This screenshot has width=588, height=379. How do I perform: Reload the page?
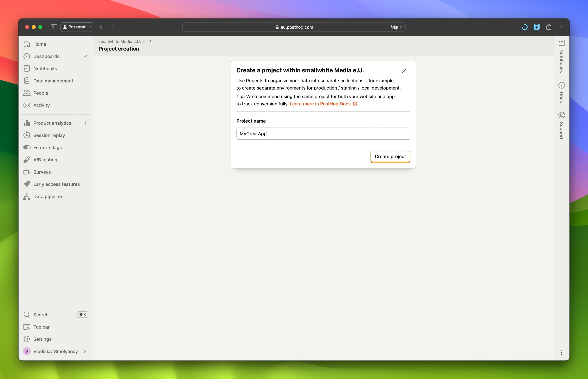click(402, 27)
